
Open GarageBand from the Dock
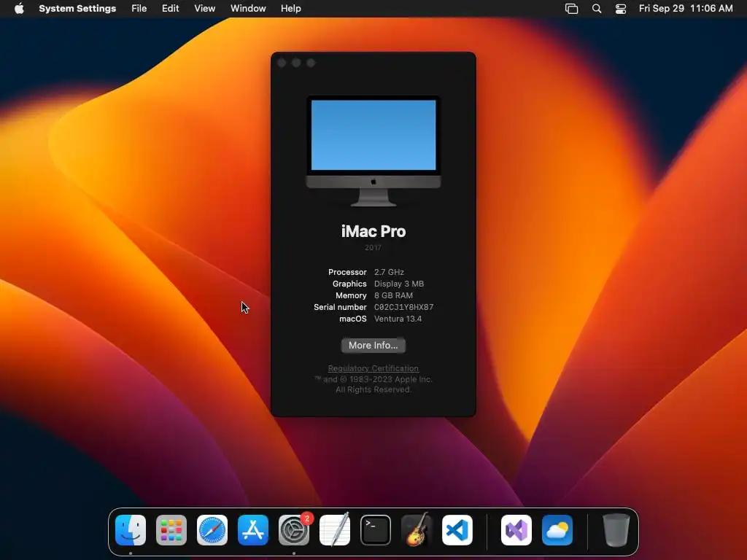click(417, 530)
